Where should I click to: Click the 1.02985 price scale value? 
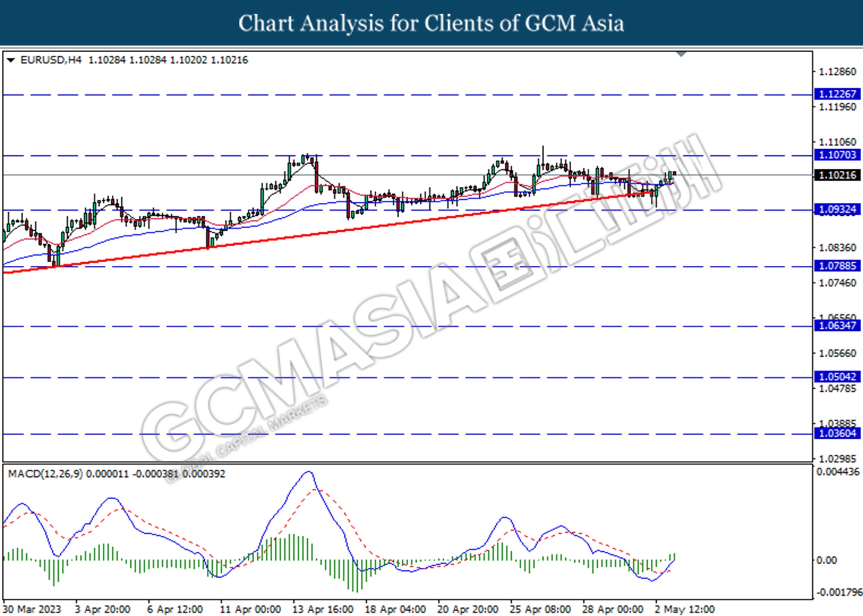tap(838, 459)
